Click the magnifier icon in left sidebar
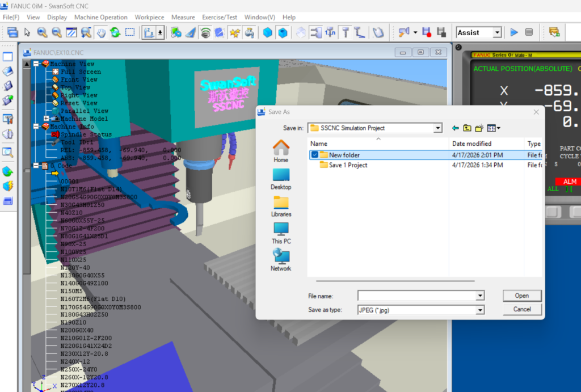This screenshot has width=581, height=392. point(8,152)
